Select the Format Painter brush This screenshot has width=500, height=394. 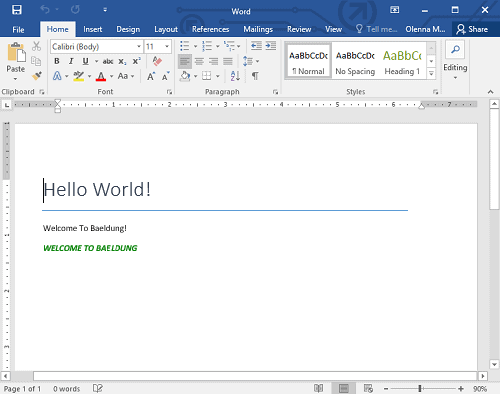coord(36,76)
